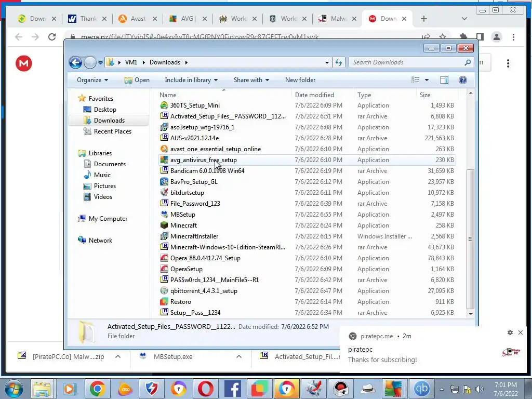Open Pictures library in sidebar

click(x=104, y=186)
